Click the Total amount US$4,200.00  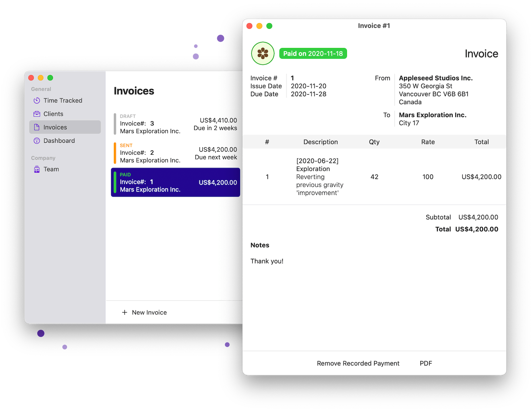[x=477, y=229]
